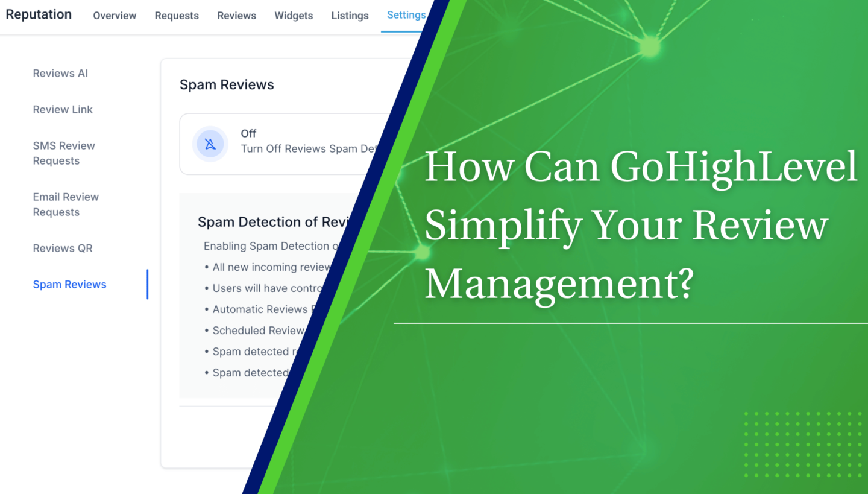View the Listings tab
The width and height of the screenshot is (868, 494).
[x=350, y=16]
